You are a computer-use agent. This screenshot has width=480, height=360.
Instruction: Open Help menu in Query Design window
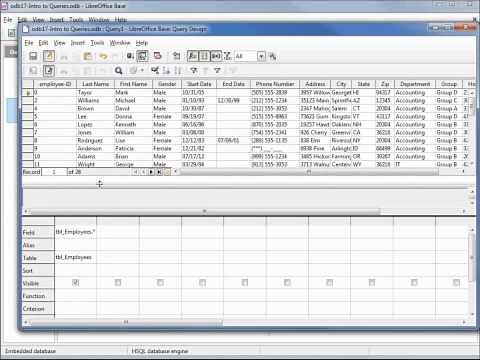(x=142, y=43)
